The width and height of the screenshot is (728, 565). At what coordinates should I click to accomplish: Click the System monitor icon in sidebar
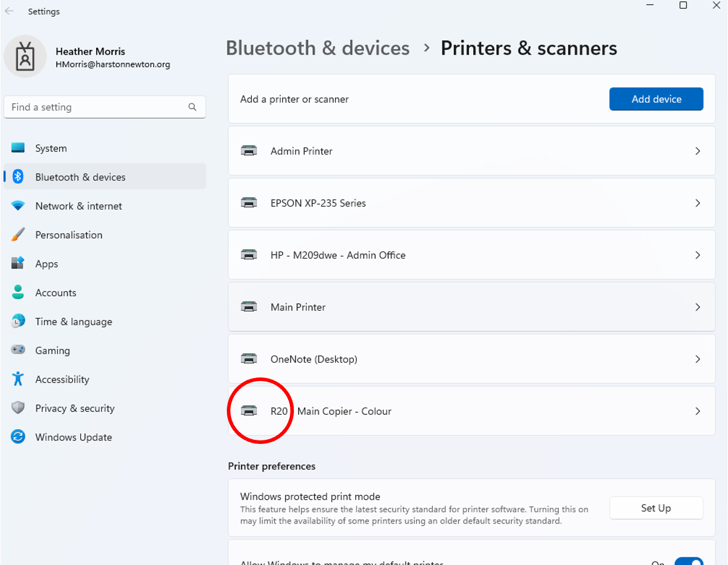click(18, 148)
